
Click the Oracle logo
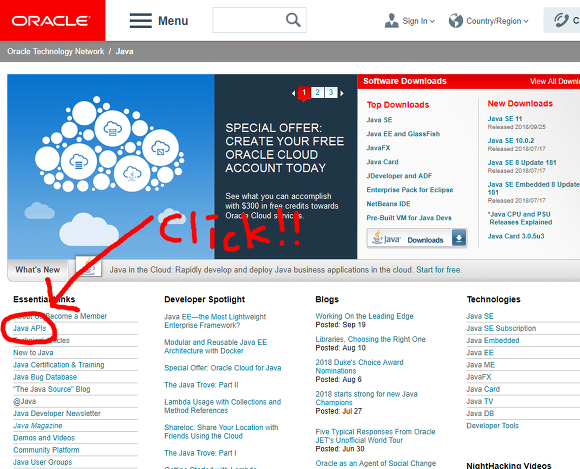(51, 21)
